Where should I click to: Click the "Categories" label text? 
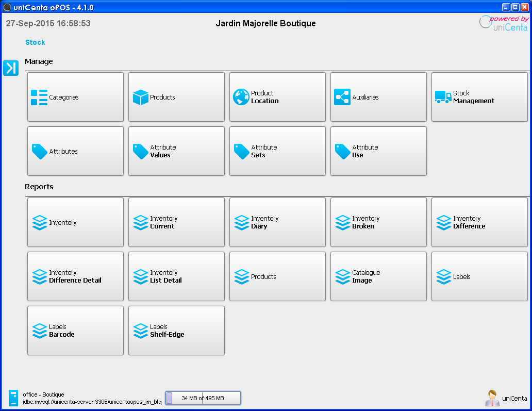pyautogui.click(x=64, y=97)
